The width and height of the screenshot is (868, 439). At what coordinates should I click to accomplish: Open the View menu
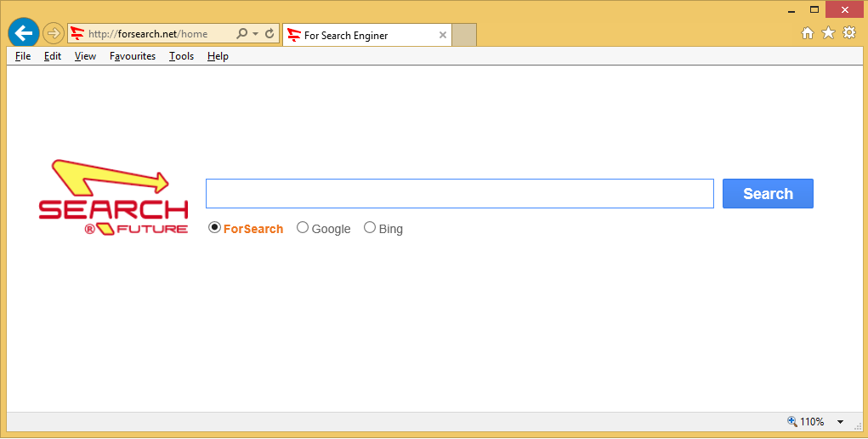(x=85, y=56)
